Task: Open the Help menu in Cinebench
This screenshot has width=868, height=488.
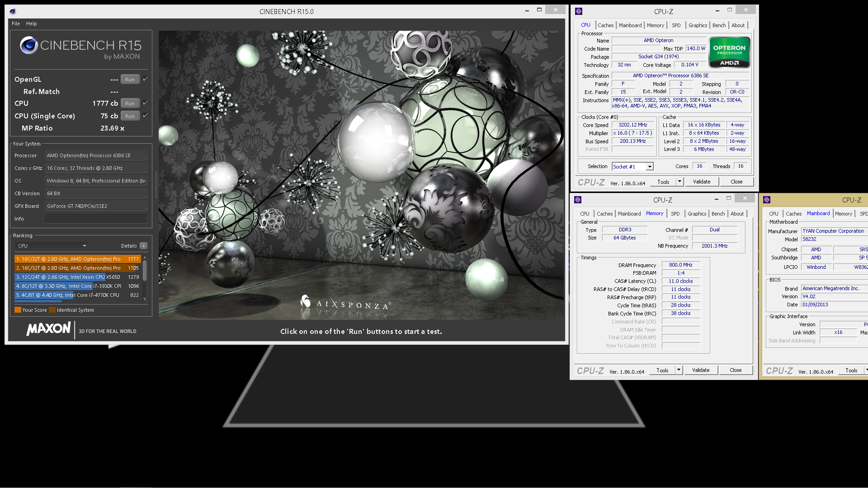Action: (x=32, y=23)
